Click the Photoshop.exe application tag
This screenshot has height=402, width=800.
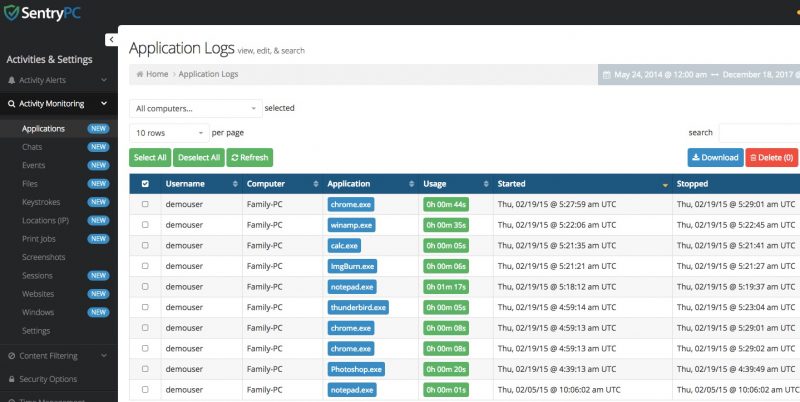point(356,369)
